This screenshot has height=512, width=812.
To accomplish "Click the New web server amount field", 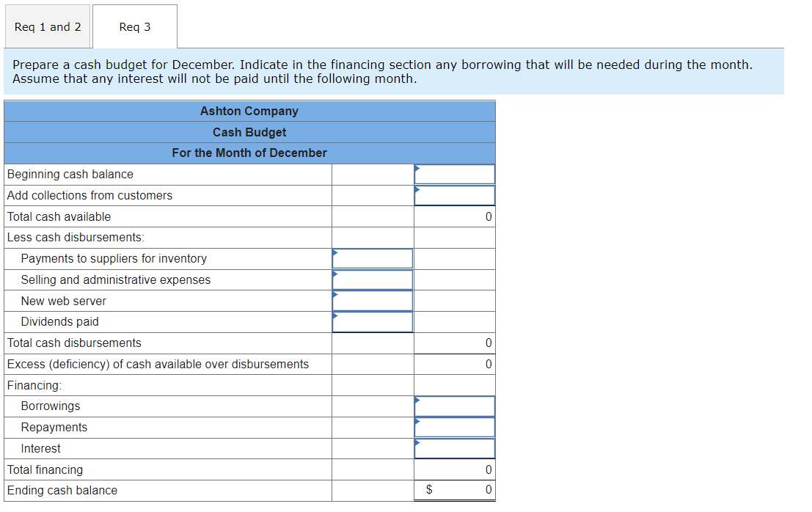I will [x=373, y=301].
